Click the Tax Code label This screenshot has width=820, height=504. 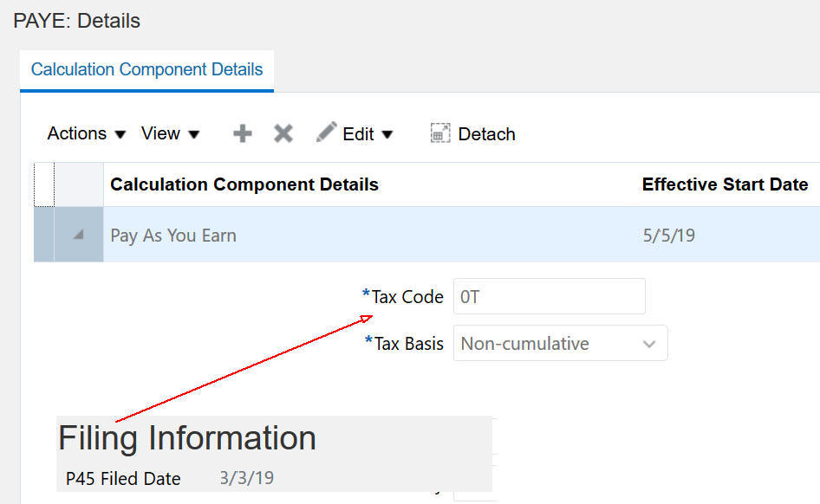coord(407,297)
